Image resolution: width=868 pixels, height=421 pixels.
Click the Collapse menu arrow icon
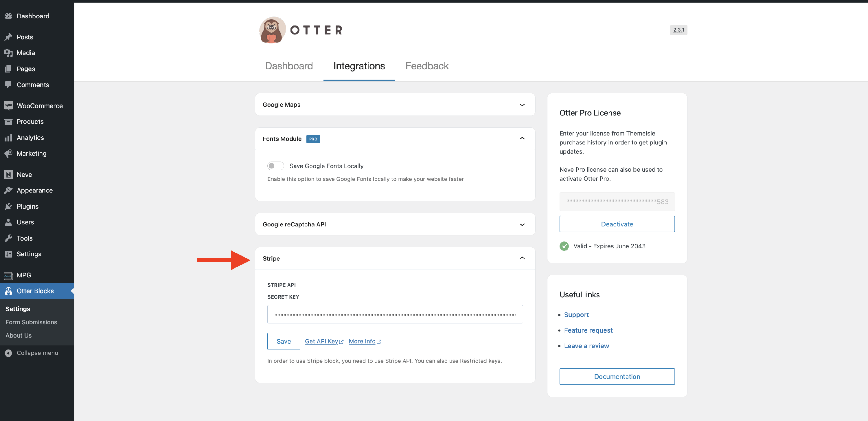click(8, 353)
